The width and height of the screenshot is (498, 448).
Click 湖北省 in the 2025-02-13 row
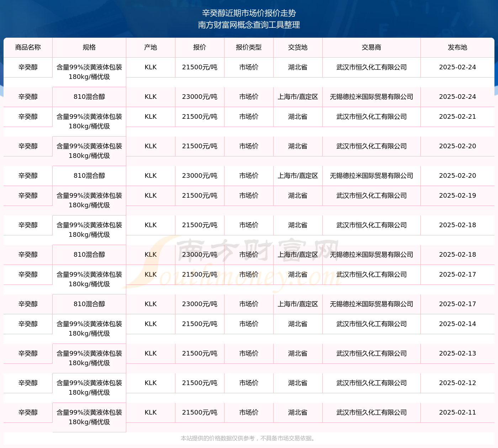(298, 353)
